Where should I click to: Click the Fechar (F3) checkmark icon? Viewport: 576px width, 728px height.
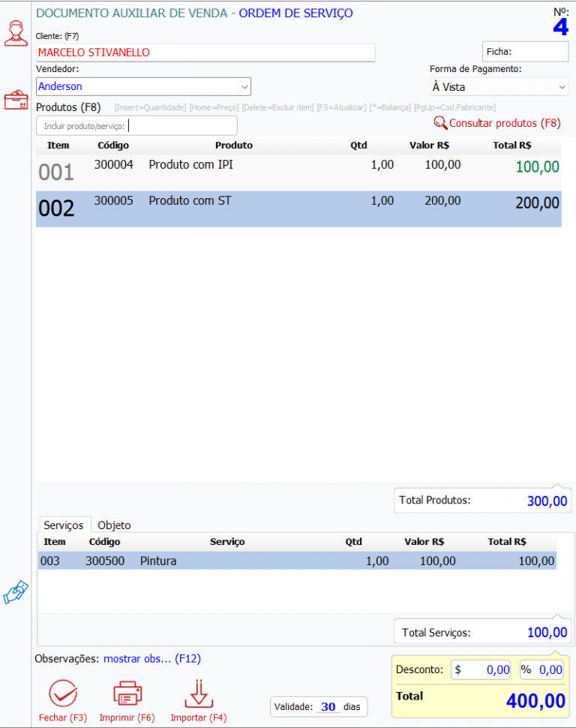click(x=63, y=694)
